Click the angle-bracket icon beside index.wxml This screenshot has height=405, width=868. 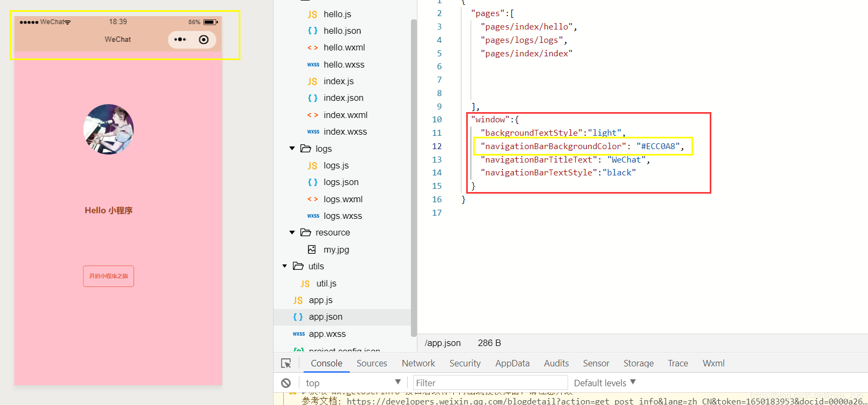[313, 115]
